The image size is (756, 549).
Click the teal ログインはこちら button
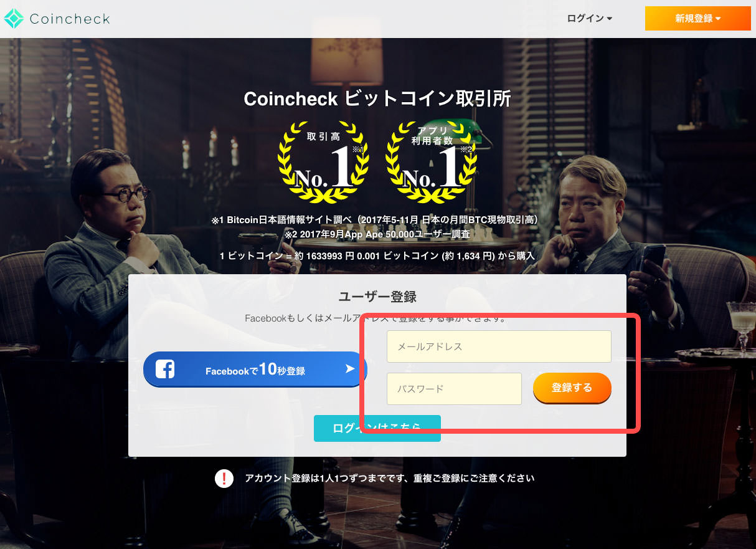click(377, 428)
